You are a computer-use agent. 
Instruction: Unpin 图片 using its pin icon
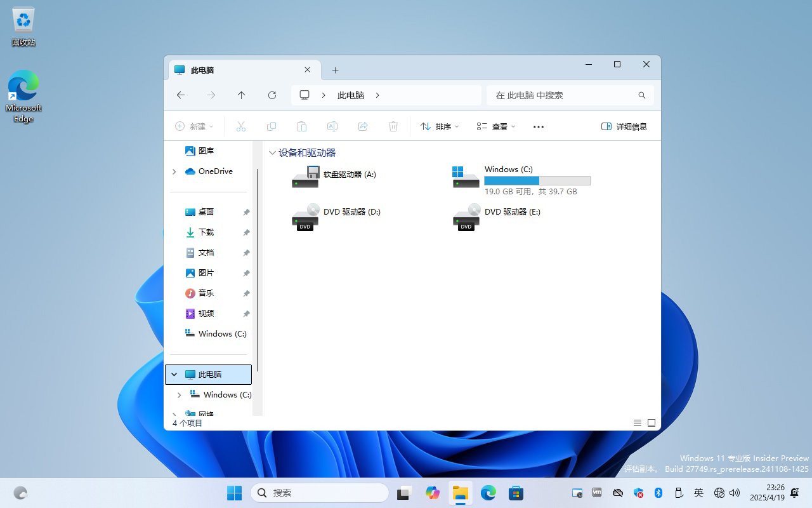(x=246, y=273)
